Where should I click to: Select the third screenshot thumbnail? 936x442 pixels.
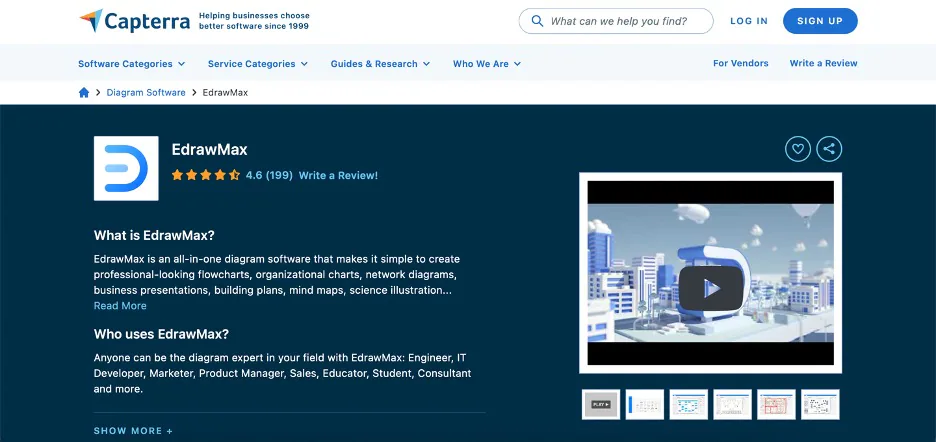[688, 404]
